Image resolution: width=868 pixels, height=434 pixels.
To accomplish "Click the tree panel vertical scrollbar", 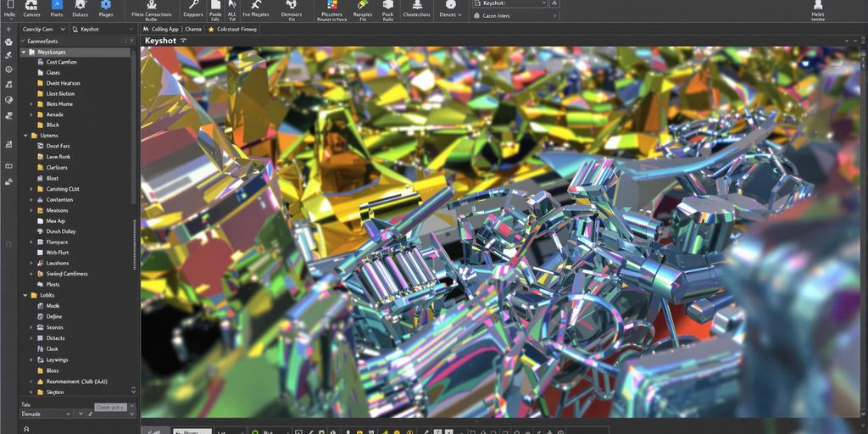I will (133, 127).
